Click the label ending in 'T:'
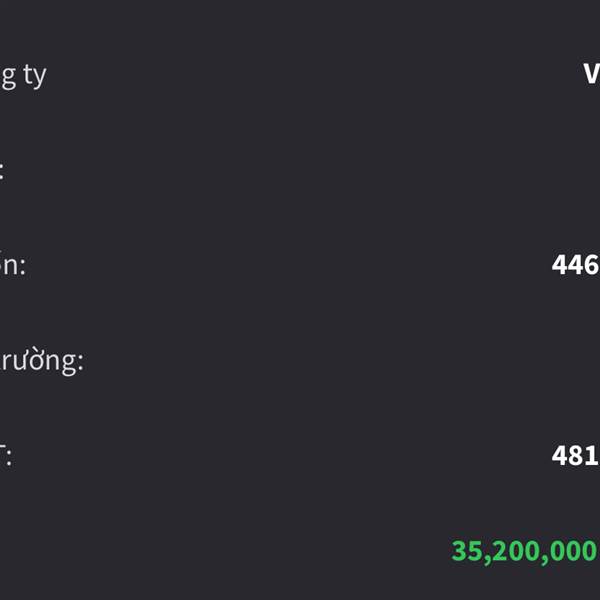The image size is (600, 600). click(x=6, y=456)
